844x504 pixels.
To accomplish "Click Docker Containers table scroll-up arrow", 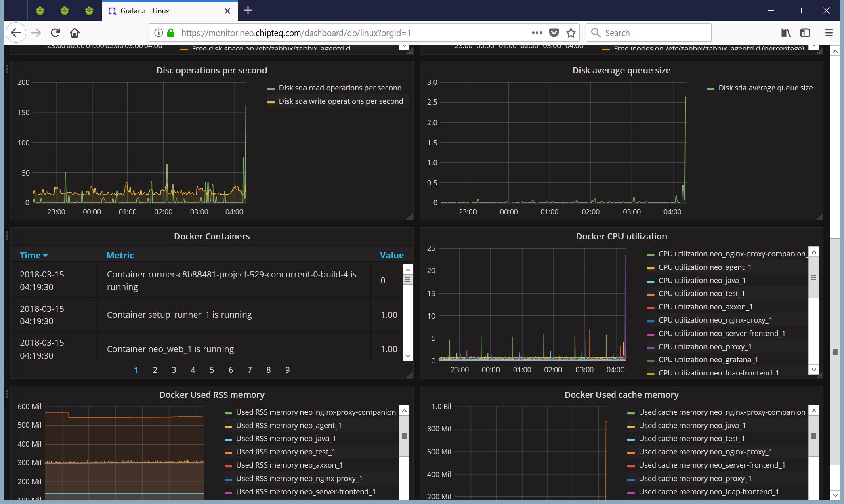I will (408, 269).
